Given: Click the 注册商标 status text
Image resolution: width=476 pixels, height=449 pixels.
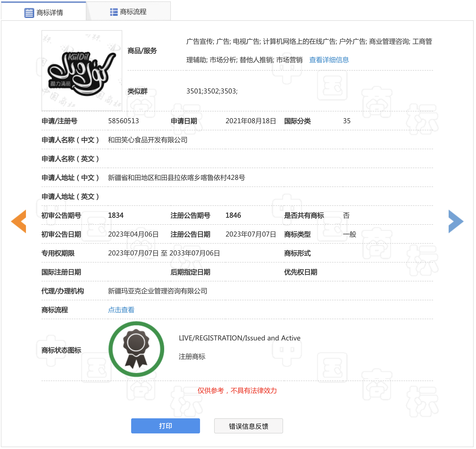Looking at the screenshot, I should 192,357.
